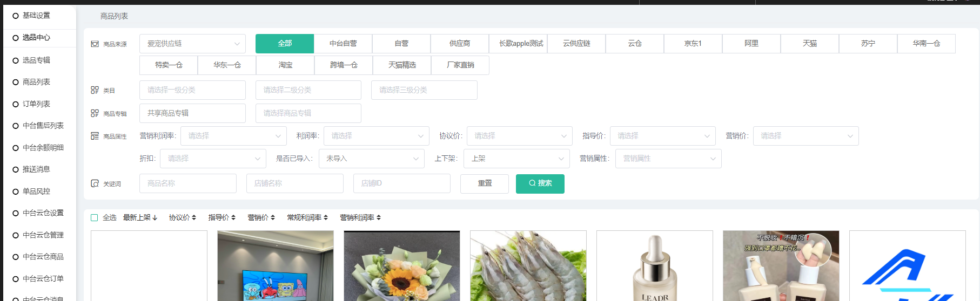Image resolution: width=980 pixels, height=301 pixels.
Task: Select the 华东一仓 source tab
Action: tap(227, 65)
